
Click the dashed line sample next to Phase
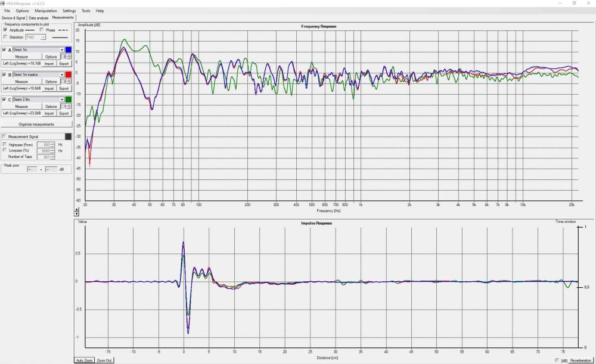click(x=64, y=30)
